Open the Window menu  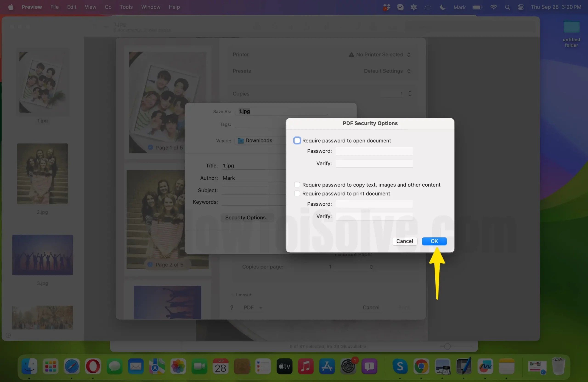pyautogui.click(x=150, y=7)
